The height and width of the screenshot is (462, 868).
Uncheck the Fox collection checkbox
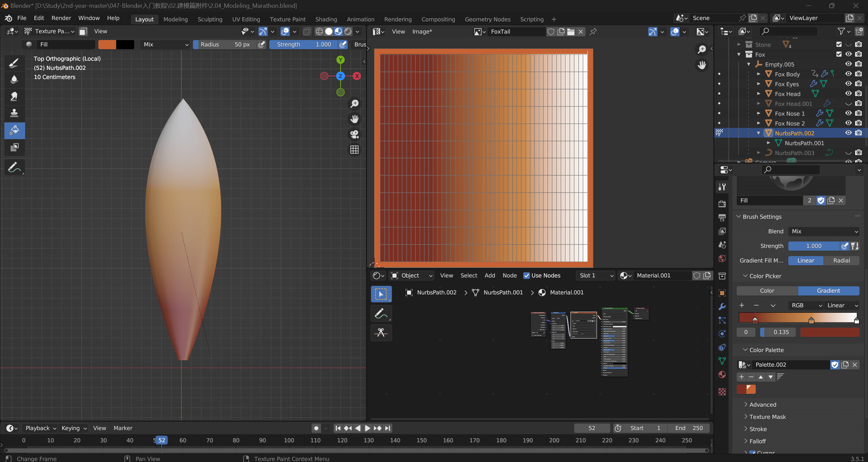pyautogui.click(x=839, y=54)
